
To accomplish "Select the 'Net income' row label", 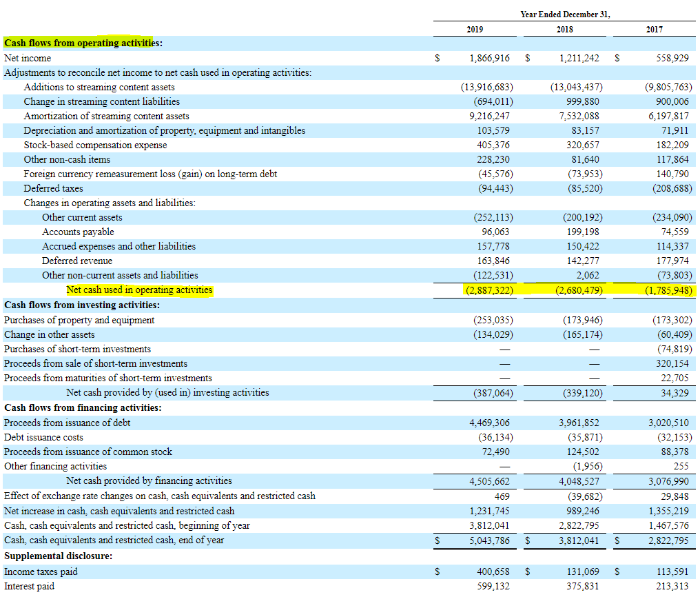I will click(x=28, y=58).
